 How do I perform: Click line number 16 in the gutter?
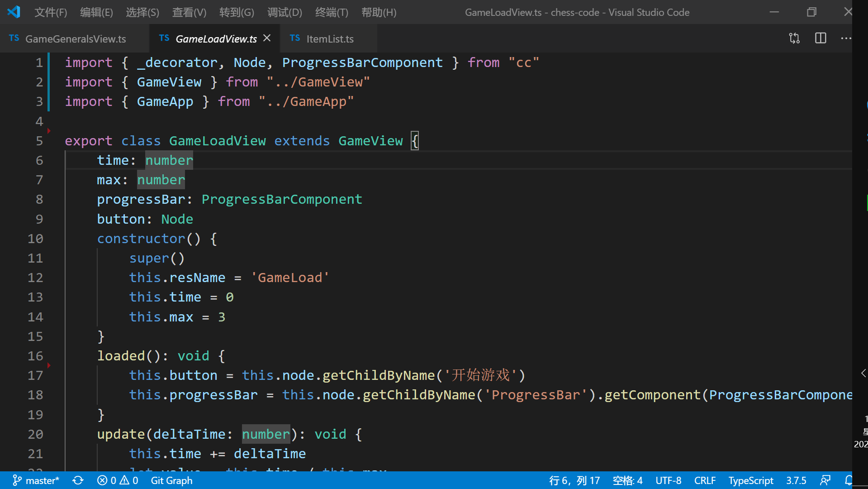coord(35,356)
